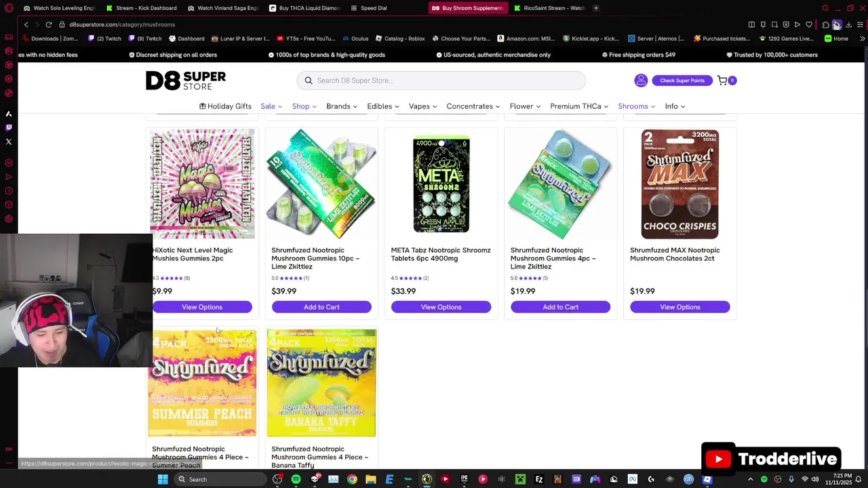Viewport: 868px width, 488px height.
Task: Switch to RicoSaint Stream tab
Action: click(549, 8)
